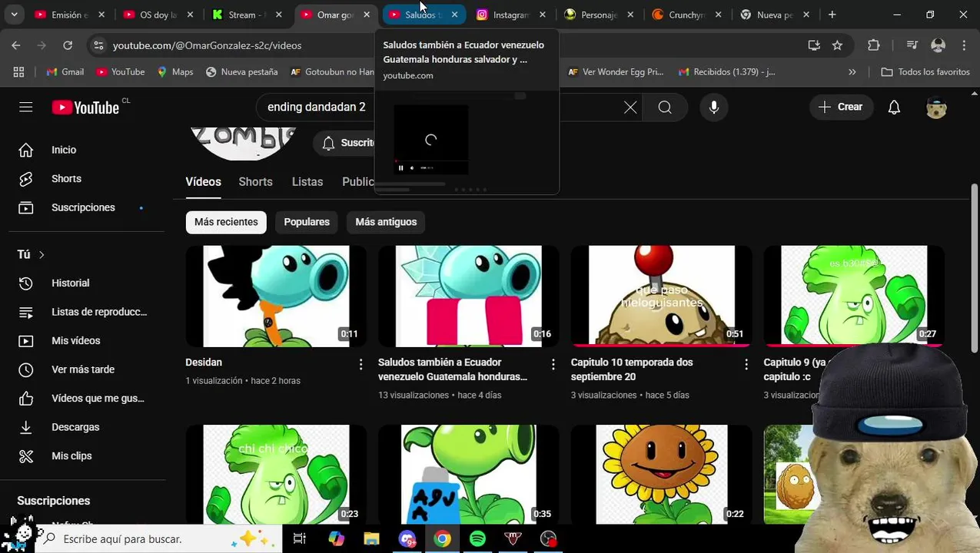Click the Windows taskbar search box
Image resolution: width=980 pixels, height=553 pixels.
click(x=159, y=538)
